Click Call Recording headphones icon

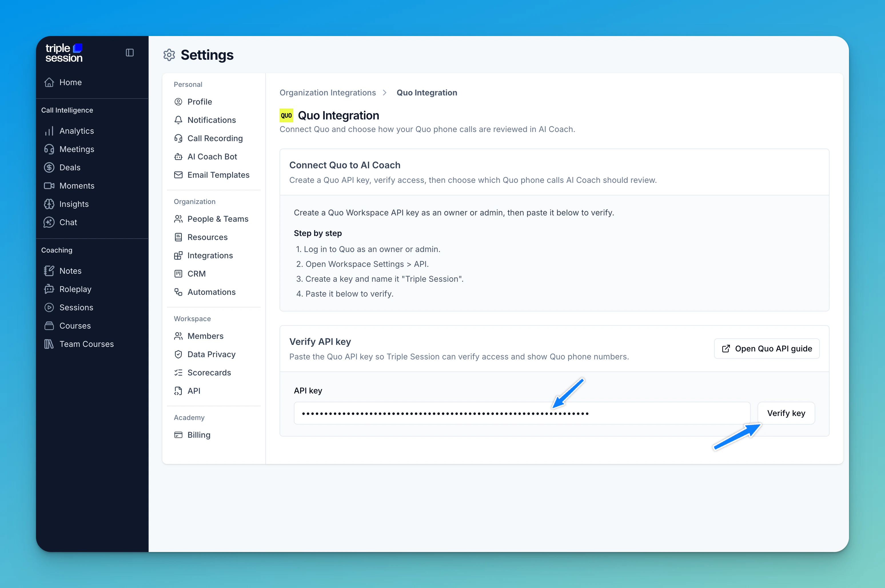pos(179,138)
